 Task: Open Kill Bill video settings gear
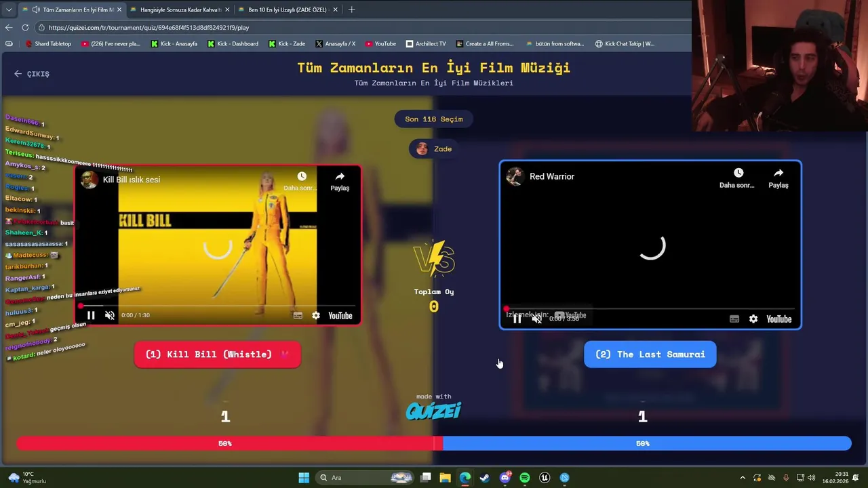tap(315, 315)
